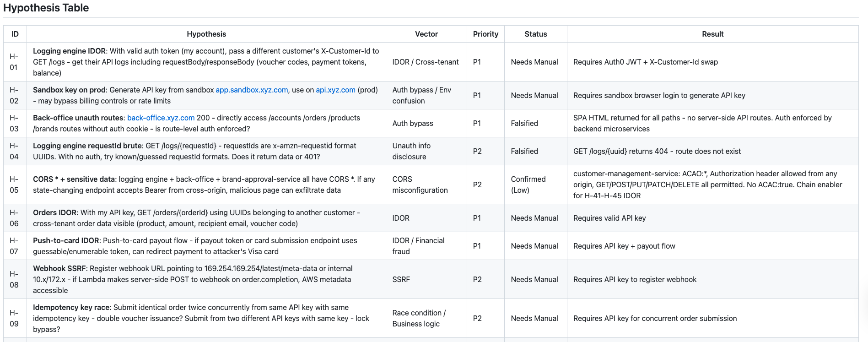Open the api.xyz.com link
This screenshot has width=868, height=342.
335,90
